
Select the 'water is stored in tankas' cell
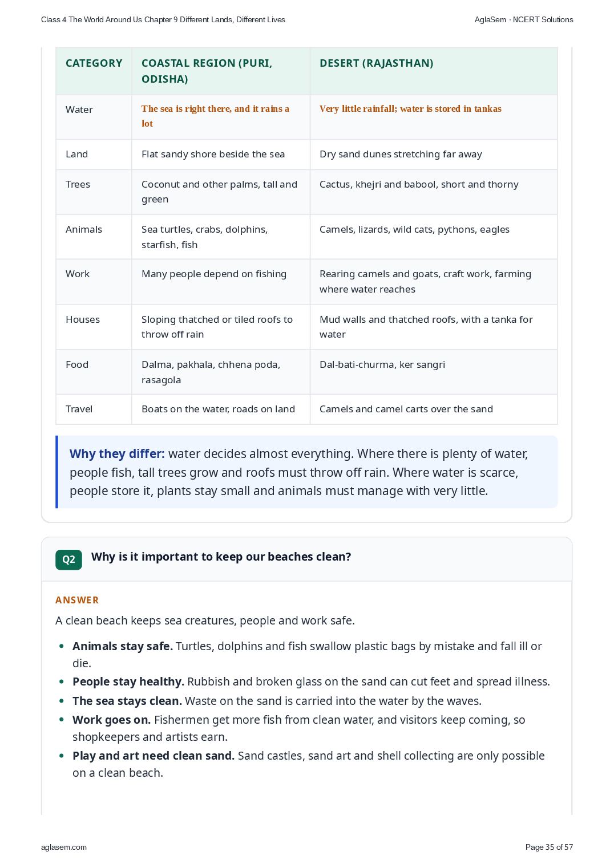(x=434, y=117)
